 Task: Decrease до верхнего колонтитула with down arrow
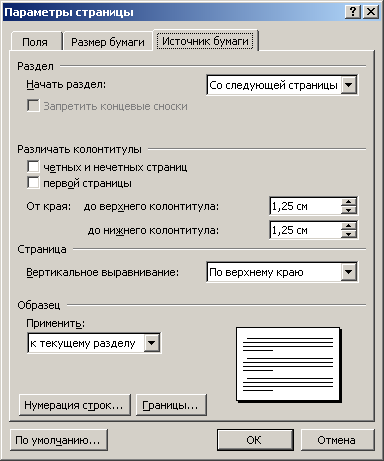pos(349,210)
